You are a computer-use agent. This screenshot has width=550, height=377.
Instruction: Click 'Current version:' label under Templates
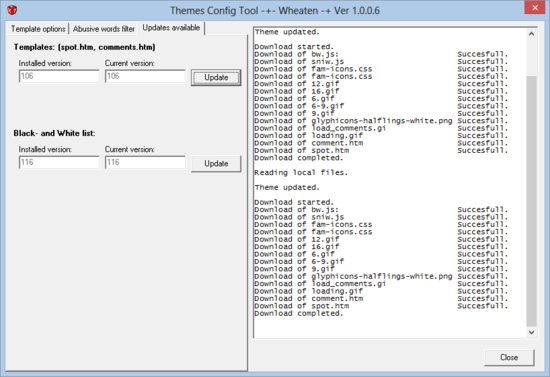click(129, 63)
